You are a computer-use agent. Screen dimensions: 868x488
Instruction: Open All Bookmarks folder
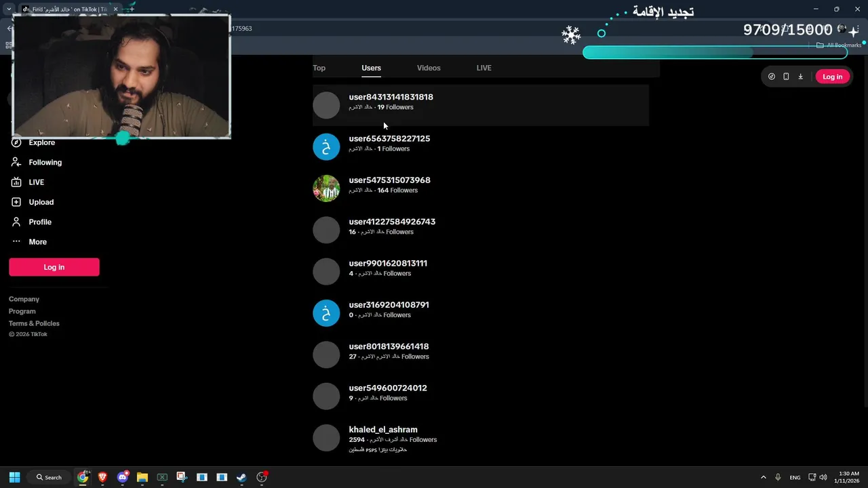[x=839, y=45]
